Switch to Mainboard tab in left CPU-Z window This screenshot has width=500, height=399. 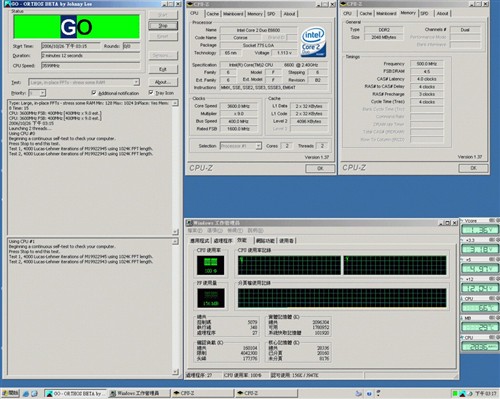(x=233, y=14)
